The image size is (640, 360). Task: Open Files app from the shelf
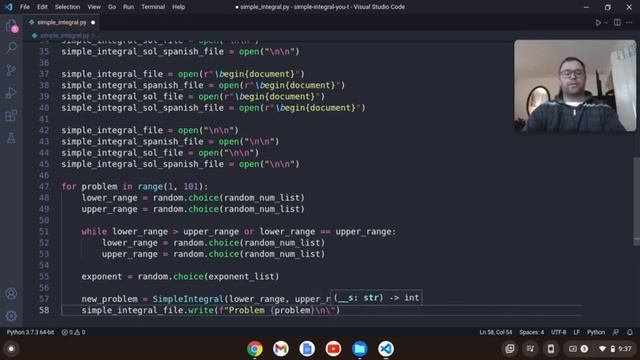(x=360, y=349)
